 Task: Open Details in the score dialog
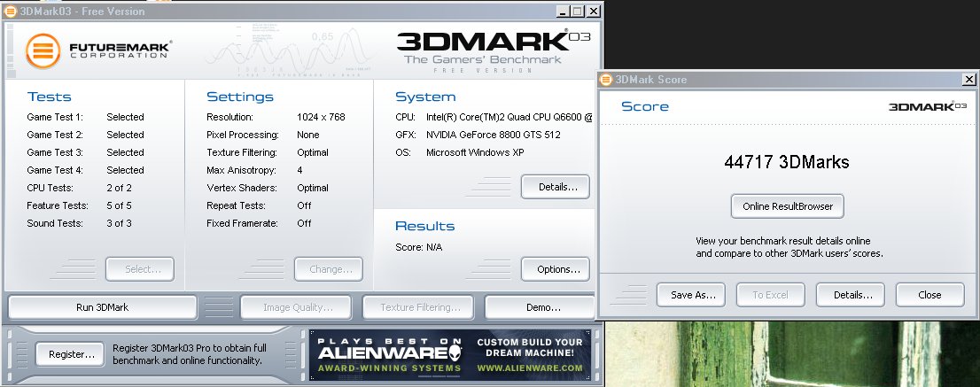pyautogui.click(x=851, y=295)
